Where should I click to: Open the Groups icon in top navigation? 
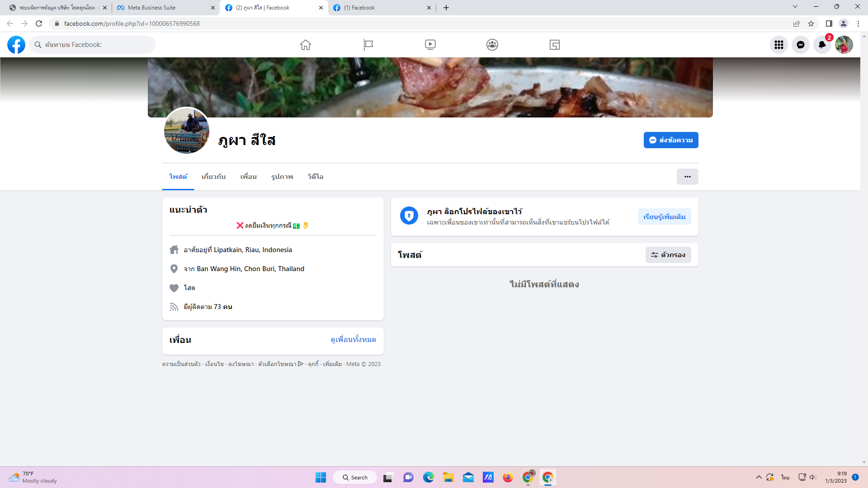point(492,45)
